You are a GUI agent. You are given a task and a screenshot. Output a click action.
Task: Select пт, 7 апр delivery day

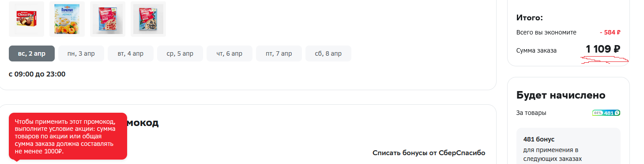tap(279, 53)
